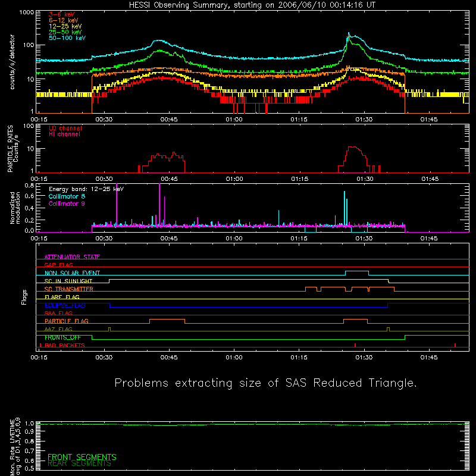Click the FRONT SEGMENTS legend label
Image resolution: width=476 pixels, height=476 pixels.
coord(82,457)
